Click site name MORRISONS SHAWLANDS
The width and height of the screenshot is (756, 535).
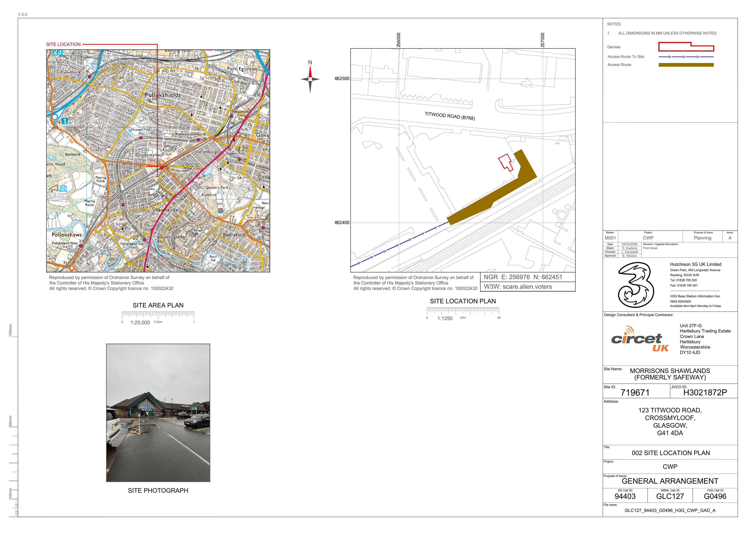(x=670, y=371)
